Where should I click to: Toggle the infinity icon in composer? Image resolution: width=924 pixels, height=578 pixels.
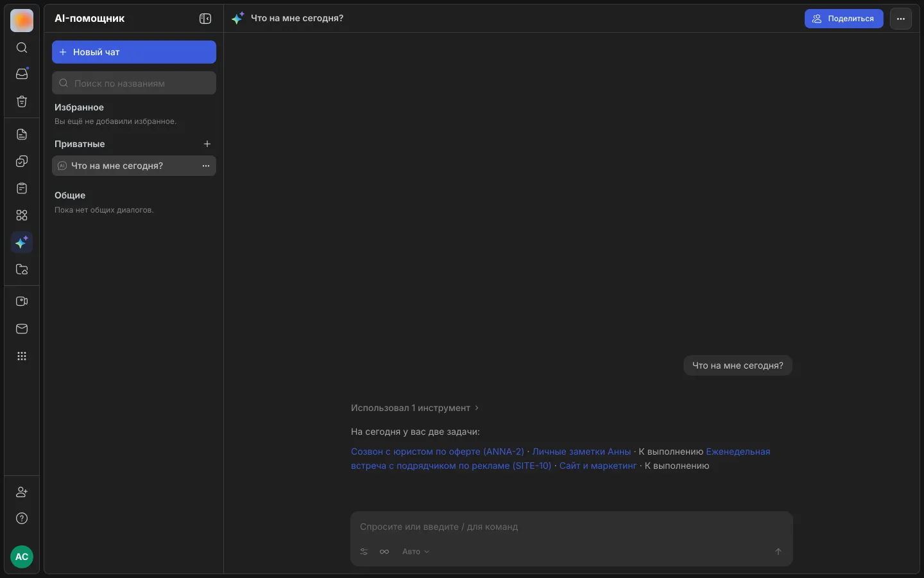tap(384, 552)
